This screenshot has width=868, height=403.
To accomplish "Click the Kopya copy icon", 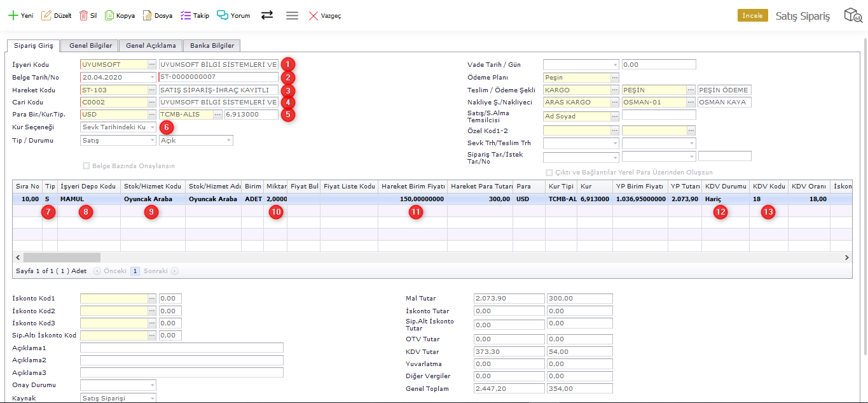I will click(x=109, y=15).
